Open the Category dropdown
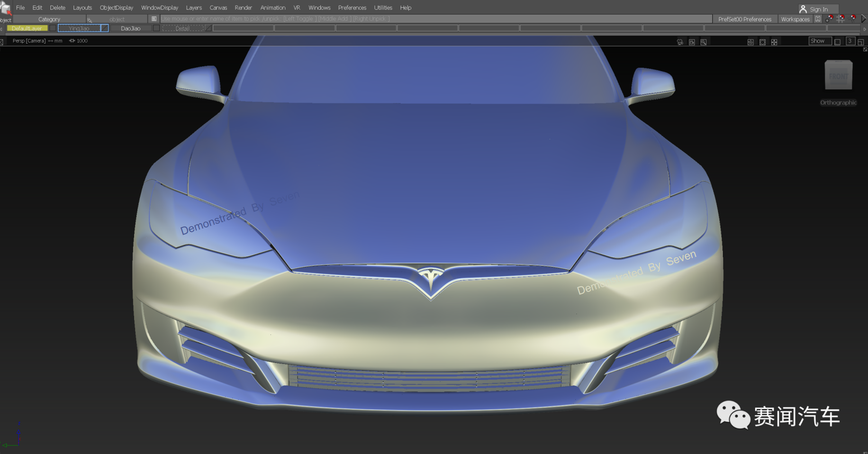 tap(49, 19)
